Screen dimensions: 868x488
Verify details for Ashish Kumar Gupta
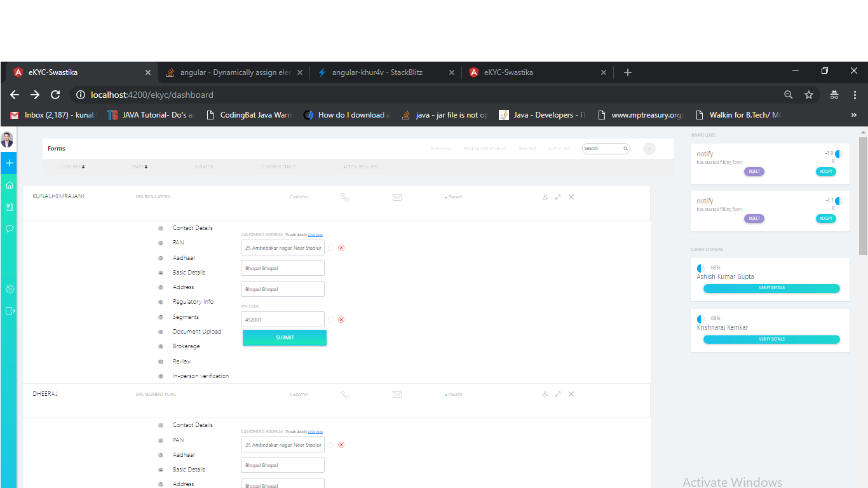[771, 288]
